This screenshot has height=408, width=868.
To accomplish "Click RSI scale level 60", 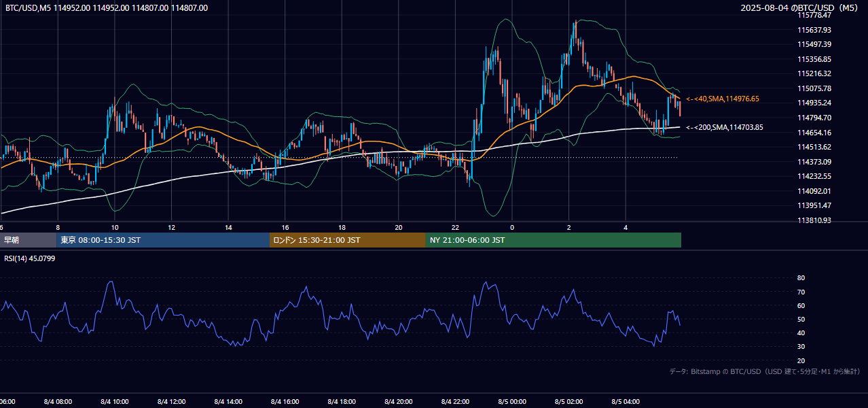I will pyautogui.click(x=801, y=305).
